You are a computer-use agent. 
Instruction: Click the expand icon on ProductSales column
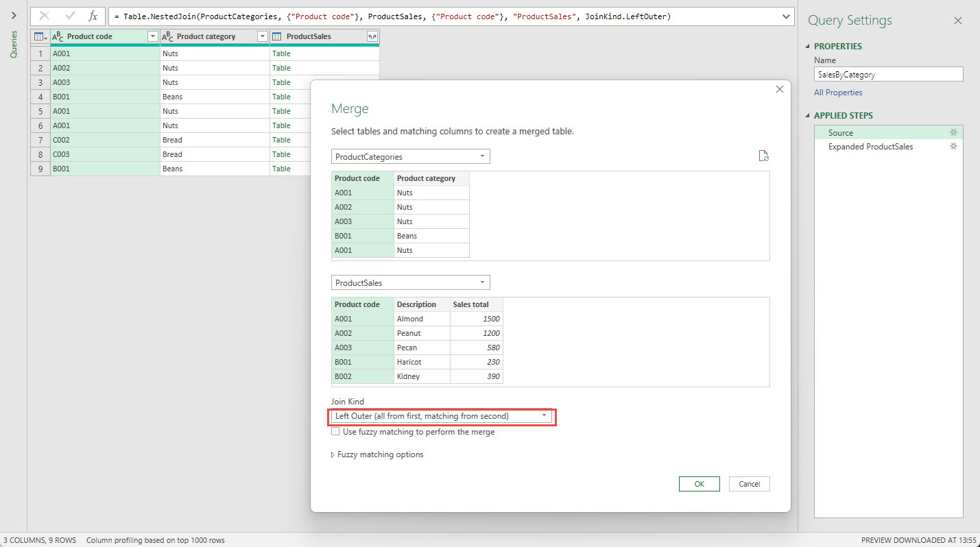[372, 37]
